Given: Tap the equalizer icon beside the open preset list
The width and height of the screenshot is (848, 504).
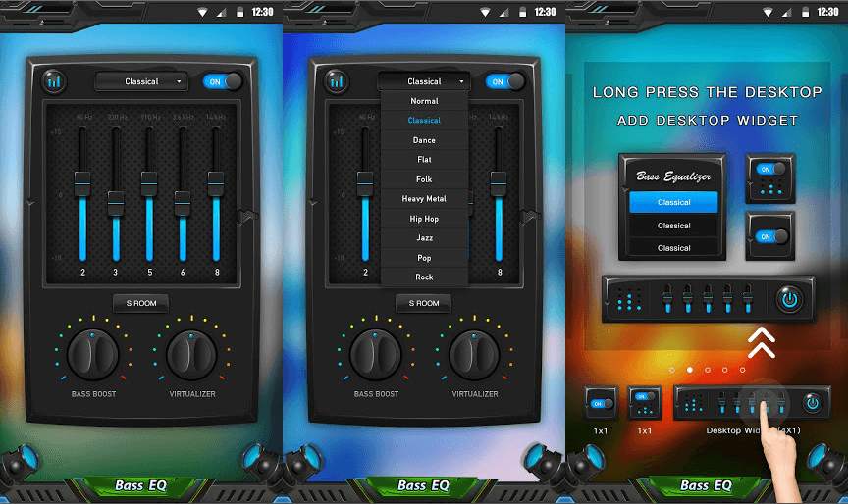Looking at the screenshot, I should pyautogui.click(x=337, y=81).
